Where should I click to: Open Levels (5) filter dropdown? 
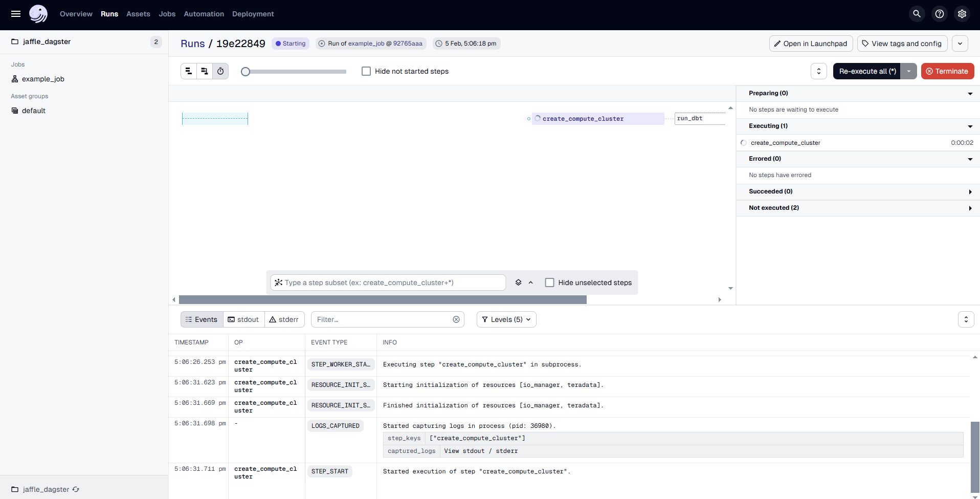tap(506, 319)
